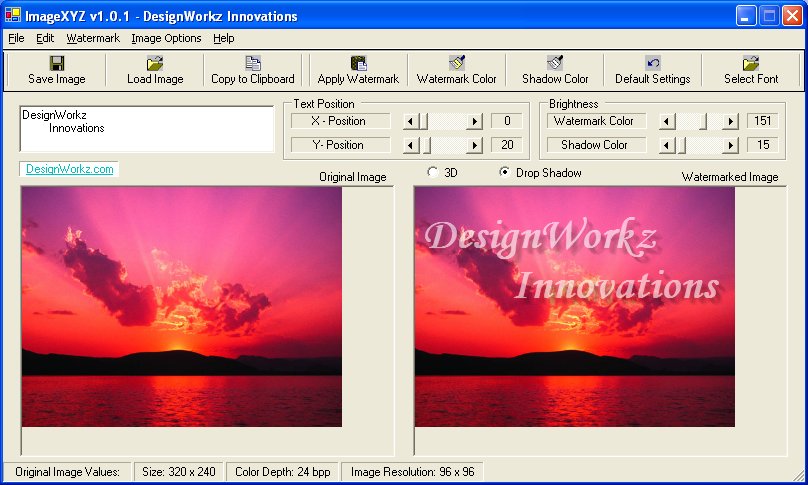Decrease Watermark Color brightness with the left arrow

coord(666,121)
